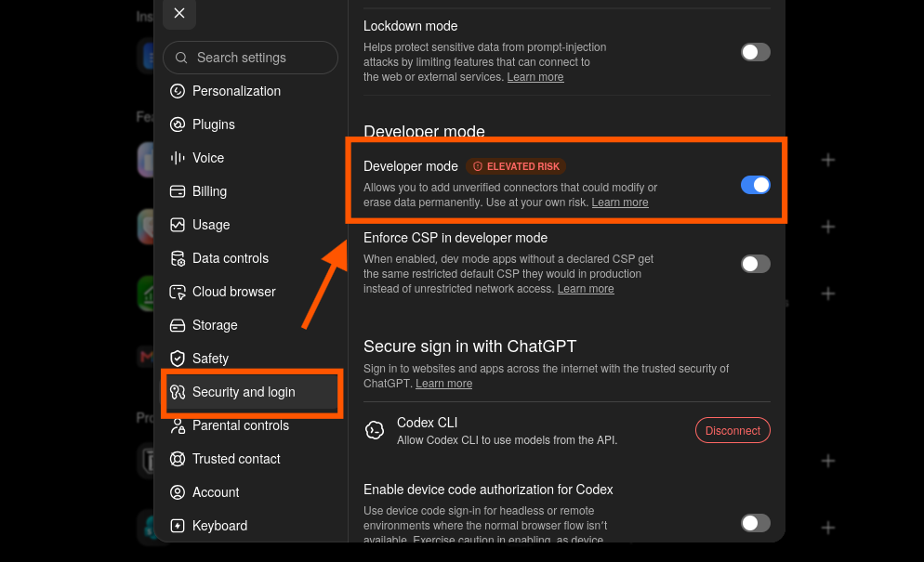This screenshot has height=562, width=924.
Task: Click the Storage drive icon
Action: [x=178, y=325]
